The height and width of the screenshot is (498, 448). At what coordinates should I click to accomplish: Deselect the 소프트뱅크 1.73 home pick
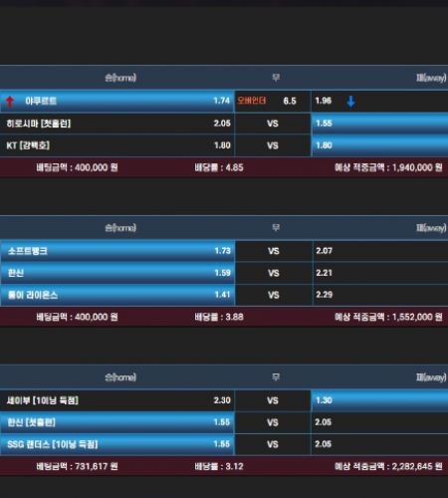click(117, 251)
